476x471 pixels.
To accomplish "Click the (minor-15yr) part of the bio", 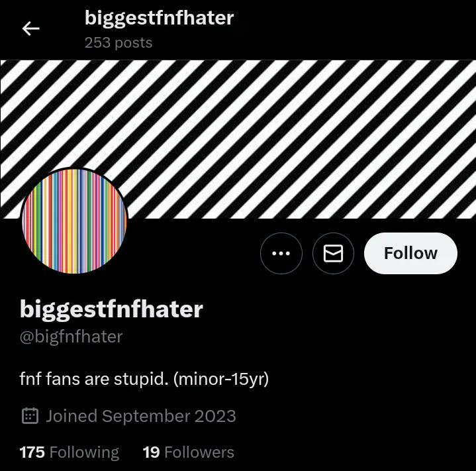I will pyautogui.click(x=221, y=379).
